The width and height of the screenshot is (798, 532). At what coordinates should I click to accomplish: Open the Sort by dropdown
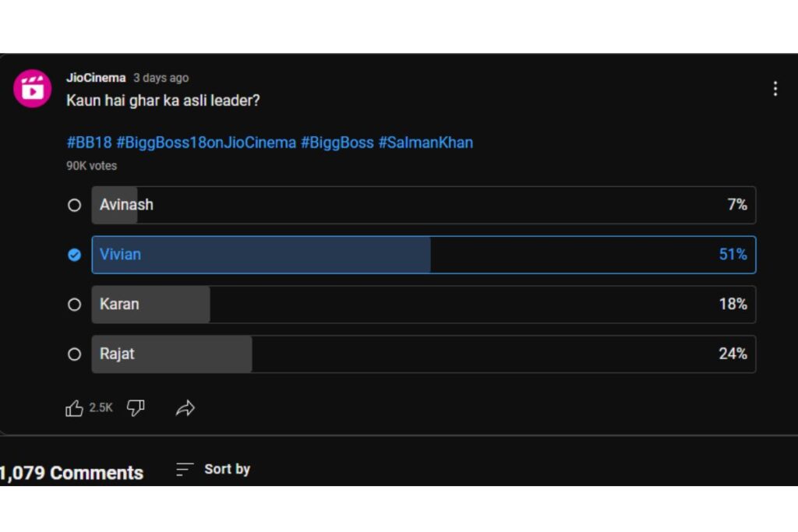click(214, 469)
